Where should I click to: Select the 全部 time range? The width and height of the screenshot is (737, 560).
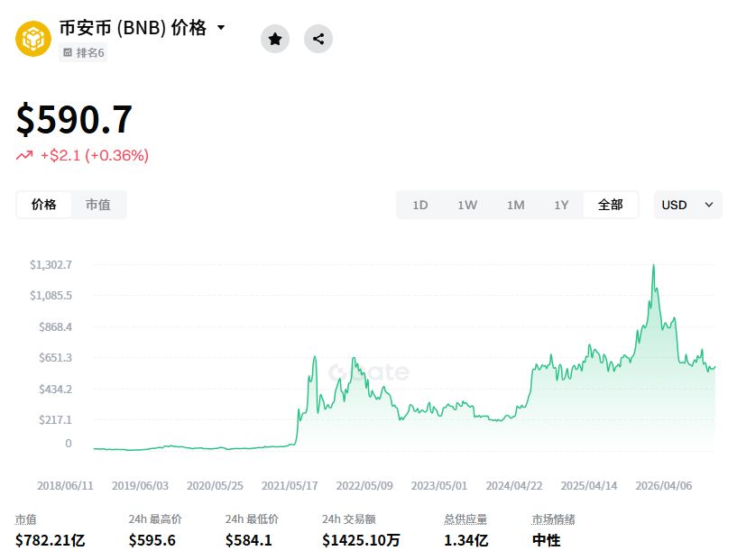tap(610, 205)
